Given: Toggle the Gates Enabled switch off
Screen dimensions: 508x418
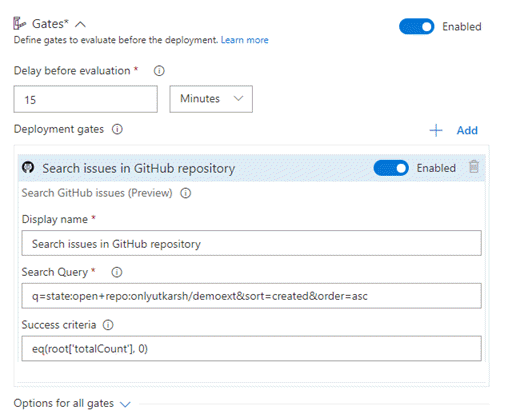Looking at the screenshot, I should click(x=416, y=26).
